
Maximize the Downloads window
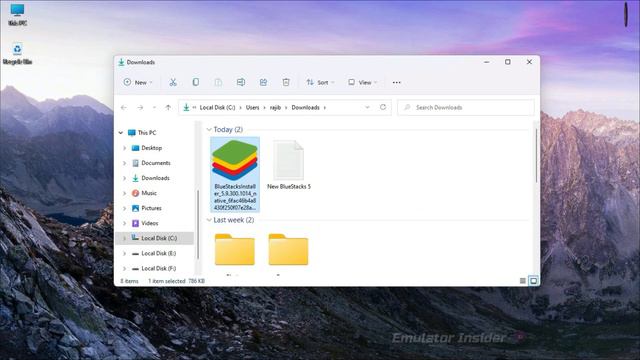pos(508,62)
